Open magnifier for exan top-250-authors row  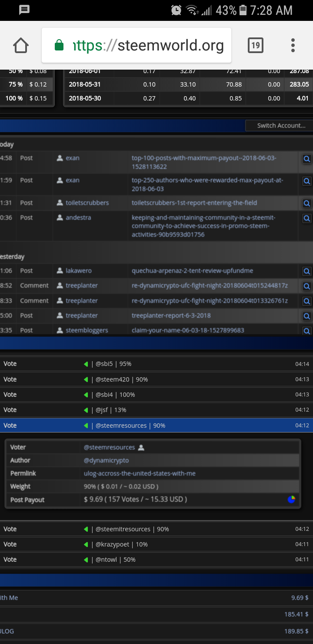point(307,181)
